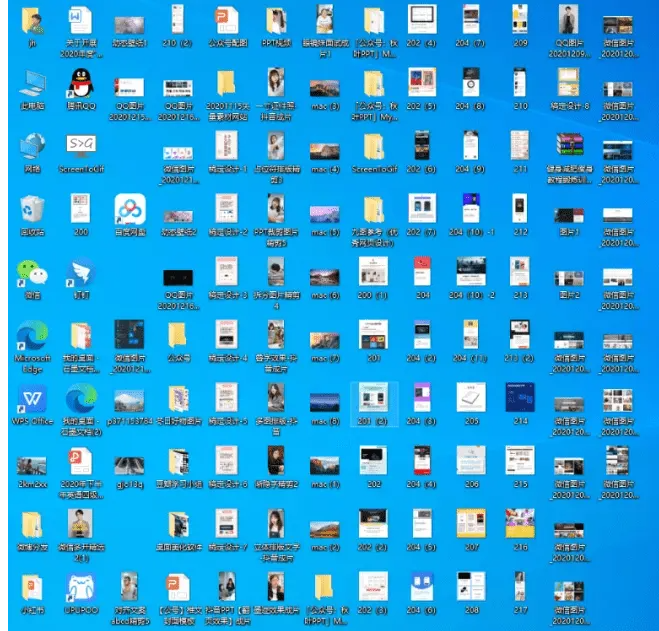Open the Tencent QQ penguin shortcut
659x631 pixels.
click(81, 83)
